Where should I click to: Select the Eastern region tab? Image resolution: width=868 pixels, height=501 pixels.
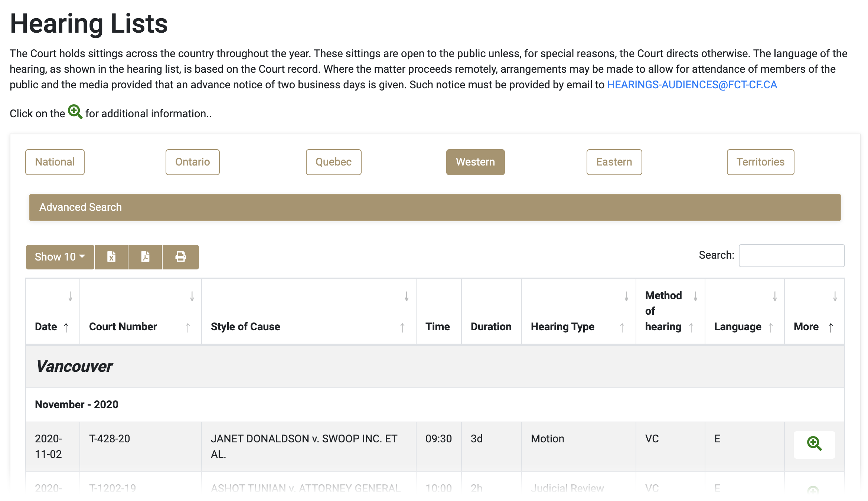(x=614, y=162)
